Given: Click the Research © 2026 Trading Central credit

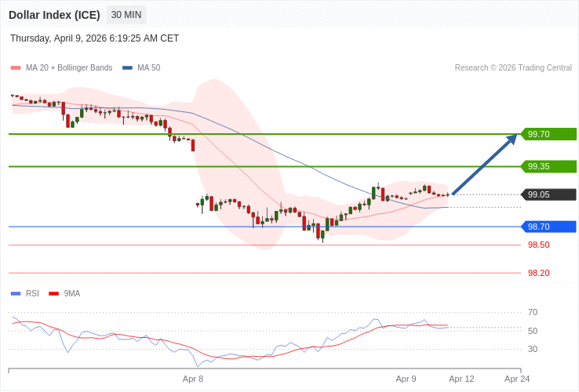Looking at the screenshot, I should point(513,68).
